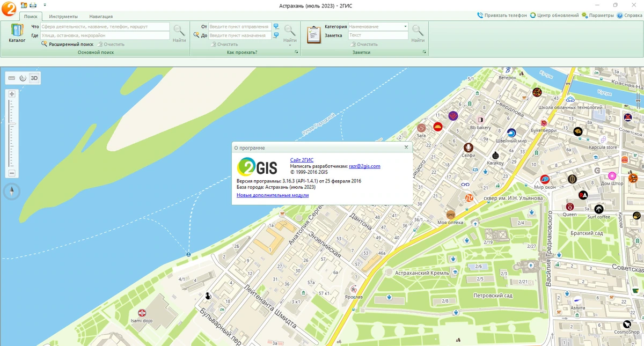Click the printer icon in quick access bar
The height and width of the screenshot is (346, 644).
(x=33, y=5)
